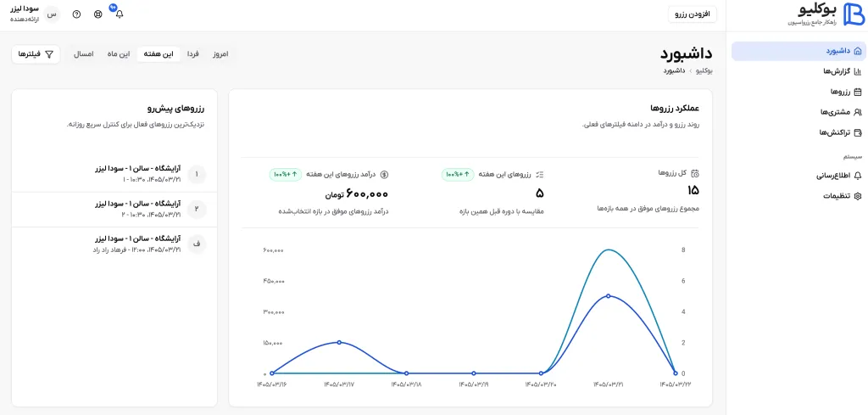Viewport: 868px width, 415px height.
Task: Click the coin icon beside درآمد رزروهای این هفته
Action: click(x=385, y=175)
